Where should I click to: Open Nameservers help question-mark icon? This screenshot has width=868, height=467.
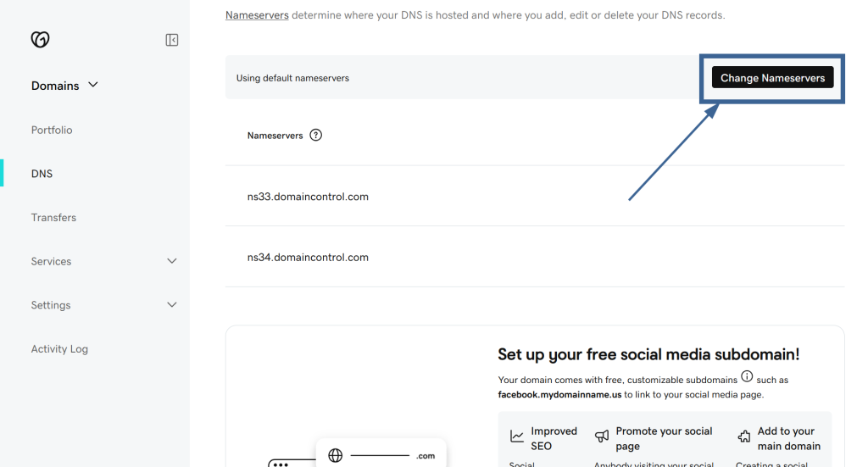click(x=315, y=135)
